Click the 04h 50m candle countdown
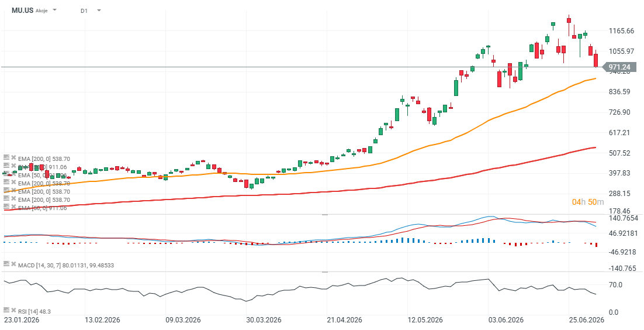 [588, 202]
